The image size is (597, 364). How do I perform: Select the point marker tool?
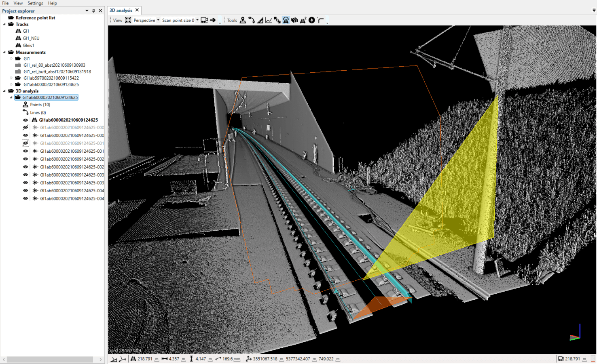point(243,20)
